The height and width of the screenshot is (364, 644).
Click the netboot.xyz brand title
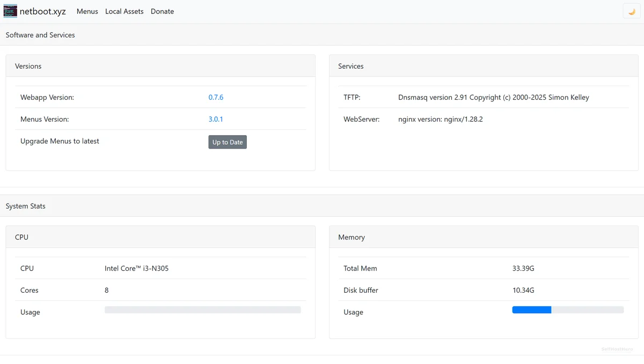(x=43, y=11)
